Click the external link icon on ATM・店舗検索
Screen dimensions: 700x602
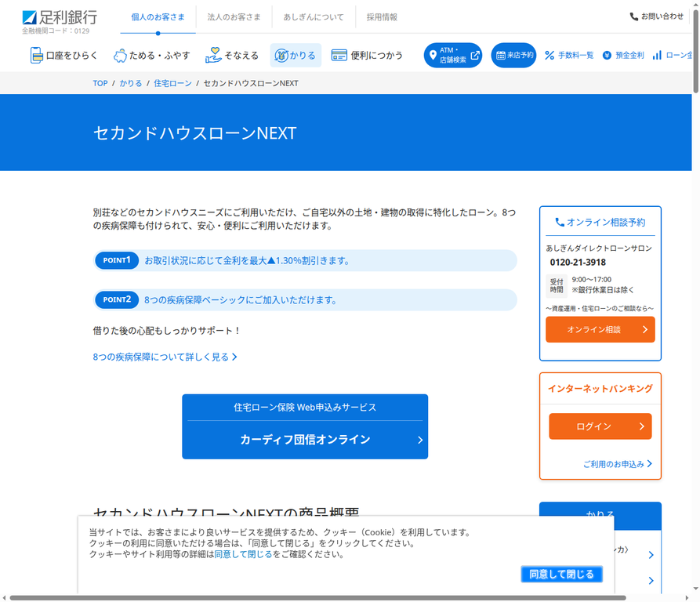[x=475, y=55]
